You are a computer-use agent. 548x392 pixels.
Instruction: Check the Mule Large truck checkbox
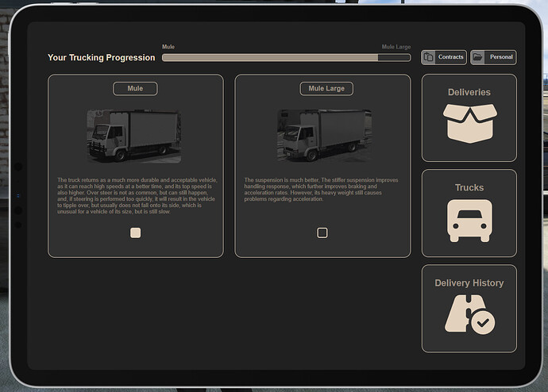coord(322,233)
